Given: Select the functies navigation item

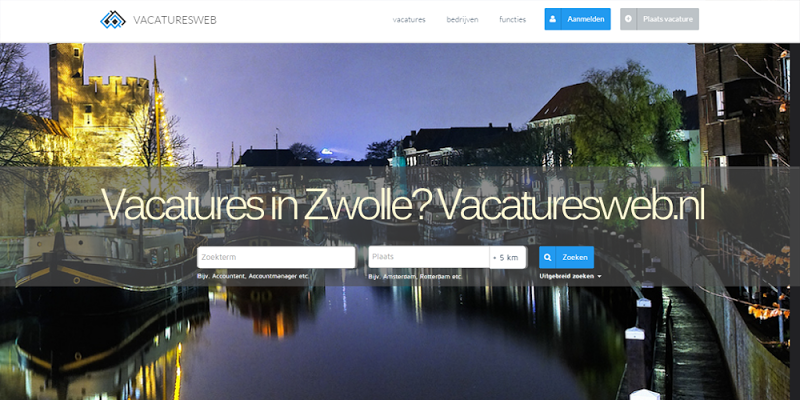Looking at the screenshot, I should 512,19.
